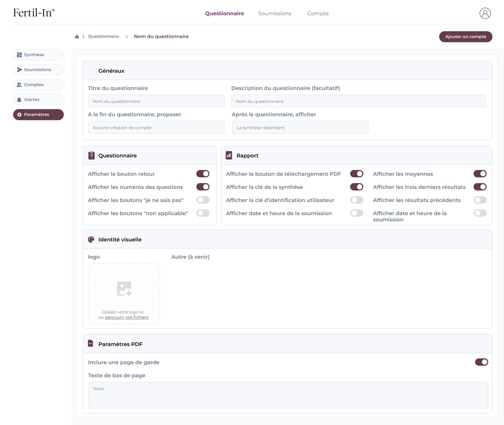504x425 pixels.
Task: Open the user profile icon
Action: click(x=485, y=13)
